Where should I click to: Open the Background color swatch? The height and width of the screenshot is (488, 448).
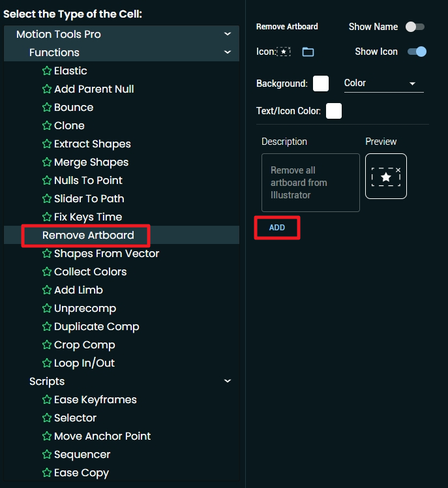coord(321,84)
